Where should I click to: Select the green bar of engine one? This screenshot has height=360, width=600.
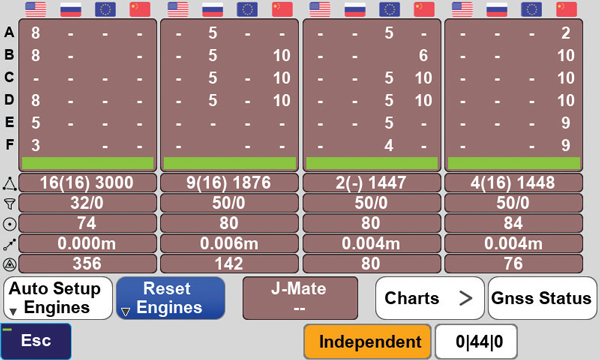pyautogui.click(x=88, y=163)
